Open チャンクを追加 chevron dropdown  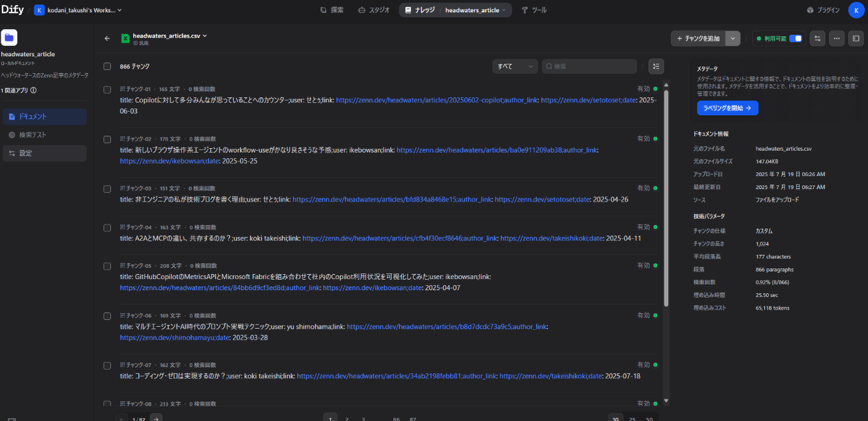coord(733,38)
